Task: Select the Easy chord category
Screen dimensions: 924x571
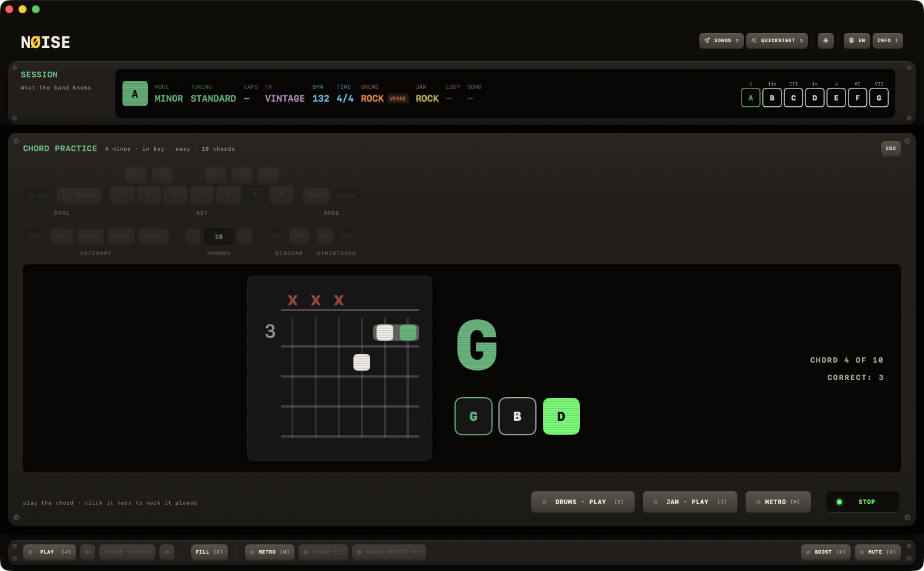Action: 35,236
